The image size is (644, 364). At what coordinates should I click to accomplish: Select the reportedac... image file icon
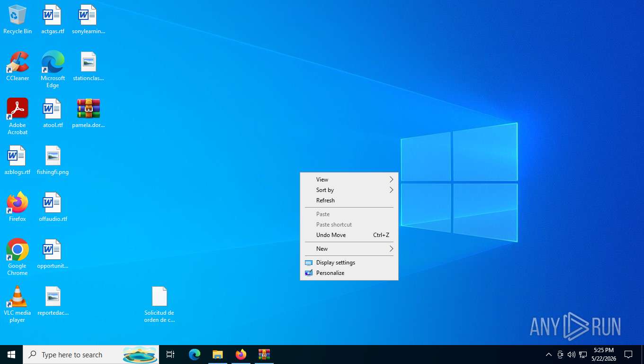[53, 301]
